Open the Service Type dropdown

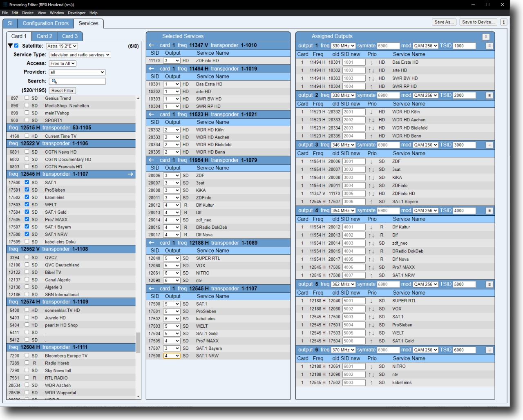tap(80, 55)
